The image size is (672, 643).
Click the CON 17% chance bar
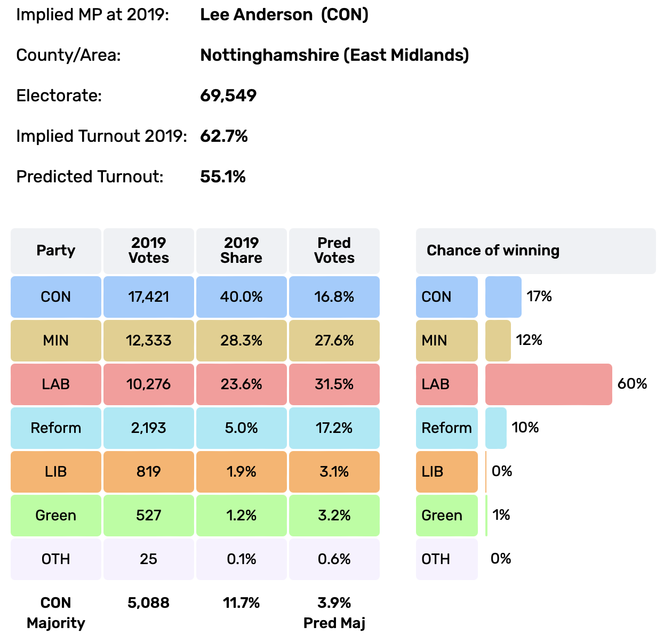point(503,297)
